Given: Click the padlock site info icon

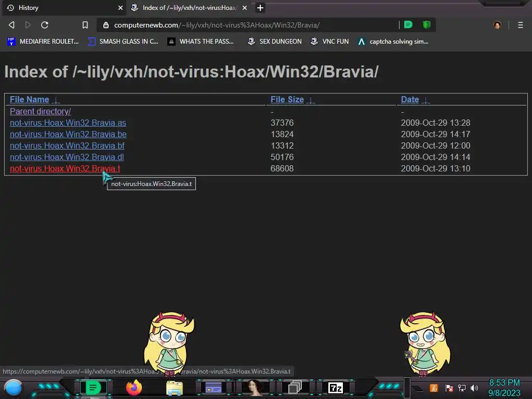Looking at the screenshot, I should click(x=106, y=25).
